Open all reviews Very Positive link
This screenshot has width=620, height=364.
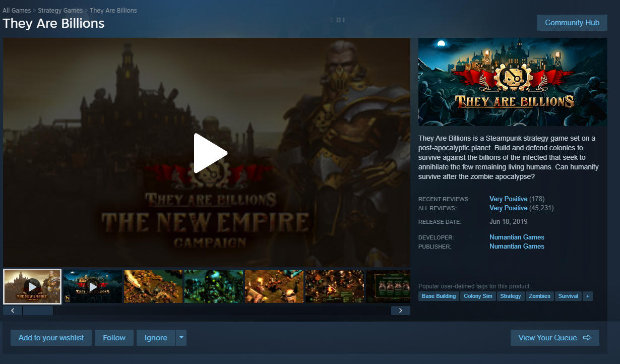tap(508, 208)
